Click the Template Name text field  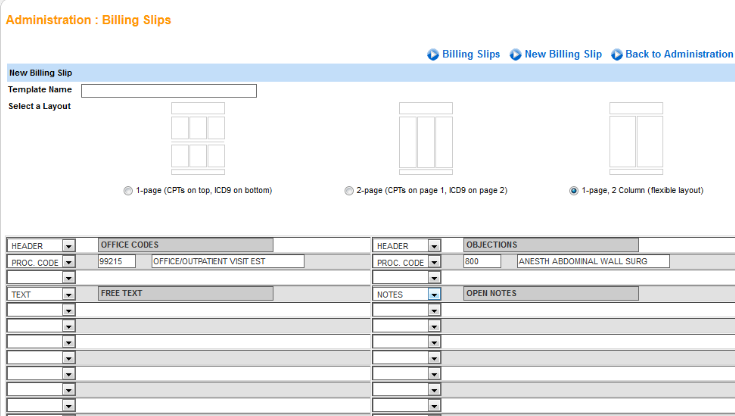[168, 91]
